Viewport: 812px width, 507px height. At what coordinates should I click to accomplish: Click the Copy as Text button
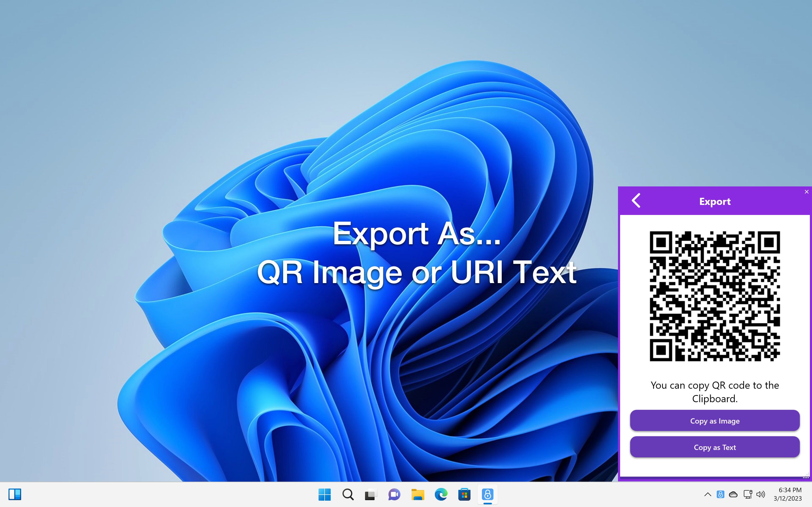coord(715,447)
